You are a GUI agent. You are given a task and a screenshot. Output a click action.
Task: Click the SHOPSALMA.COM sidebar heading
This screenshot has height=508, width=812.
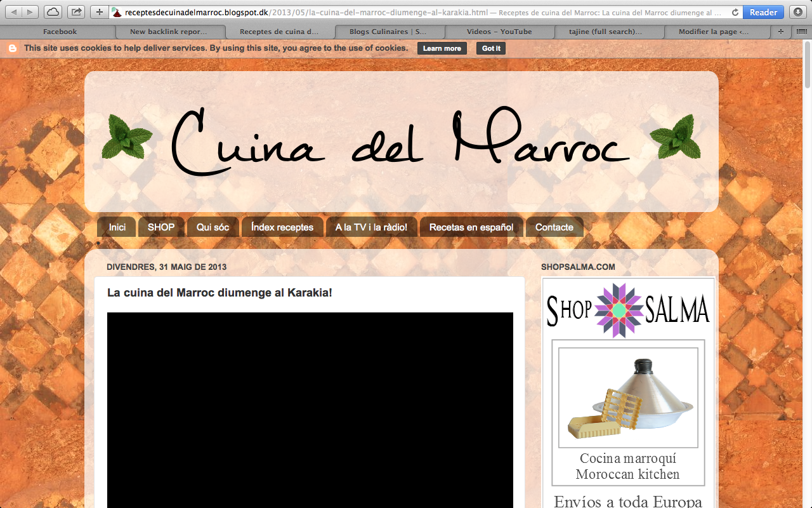click(578, 267)
